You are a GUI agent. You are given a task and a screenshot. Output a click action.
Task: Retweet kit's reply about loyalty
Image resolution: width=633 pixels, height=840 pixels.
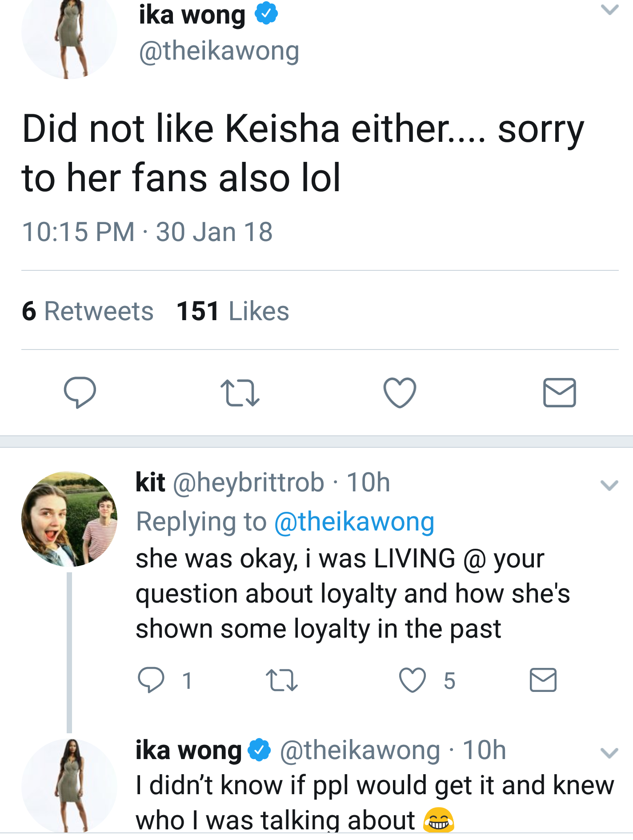pos(281,680)
